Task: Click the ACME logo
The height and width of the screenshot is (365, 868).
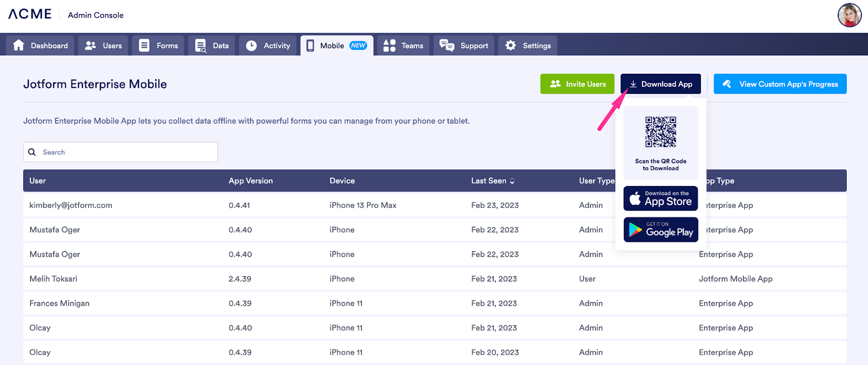Action: [30, 14]
